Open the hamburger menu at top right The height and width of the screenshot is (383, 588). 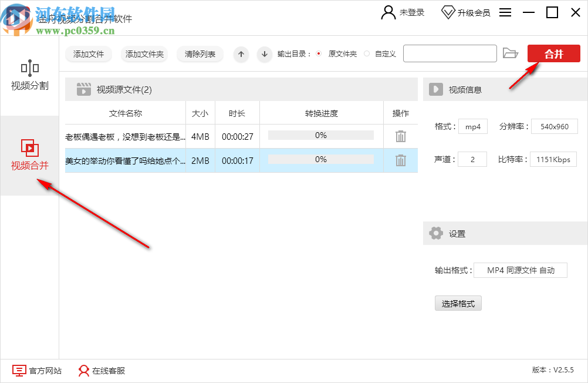click(x=505, y=12)
